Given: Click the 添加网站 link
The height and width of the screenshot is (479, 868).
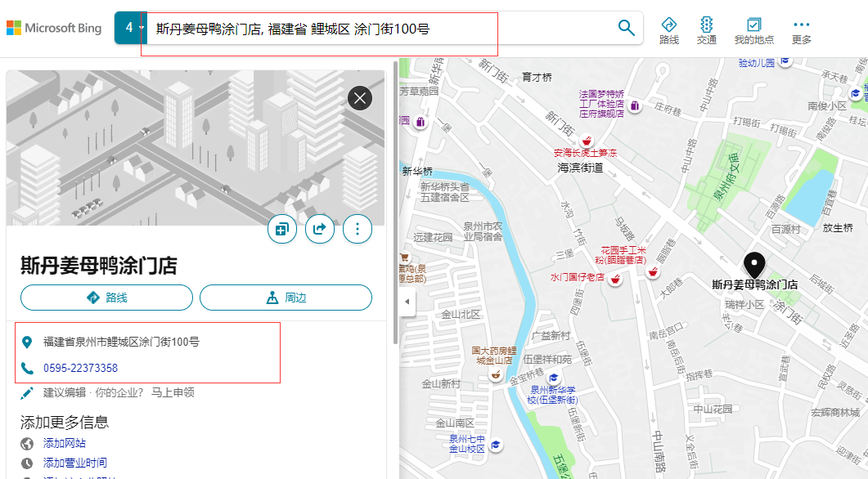Looking at the screenshot, I should point(64,443).
